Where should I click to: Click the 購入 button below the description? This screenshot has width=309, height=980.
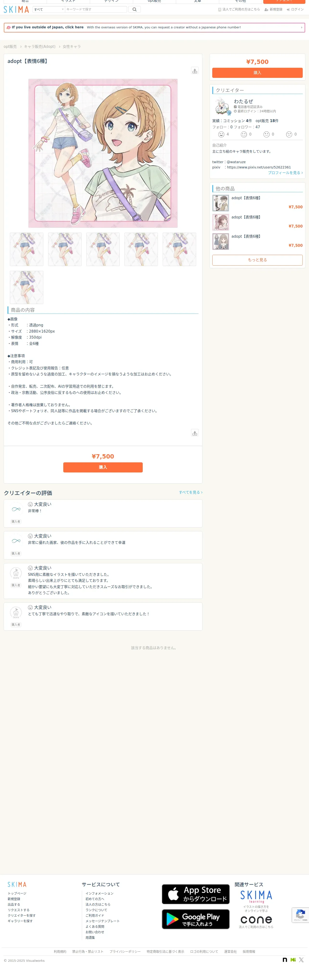pos(103,467)
